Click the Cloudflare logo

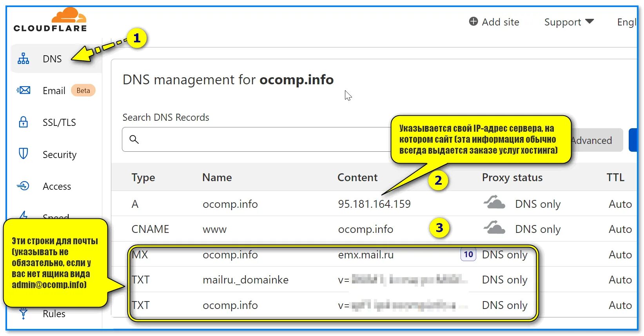pos(50,20)
